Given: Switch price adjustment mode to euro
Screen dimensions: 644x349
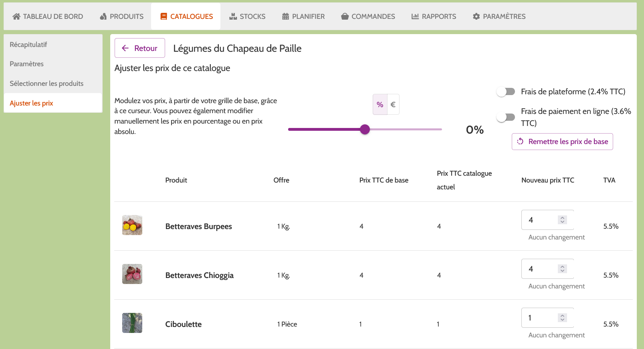Looking at the screenshot, I should 393,105.
